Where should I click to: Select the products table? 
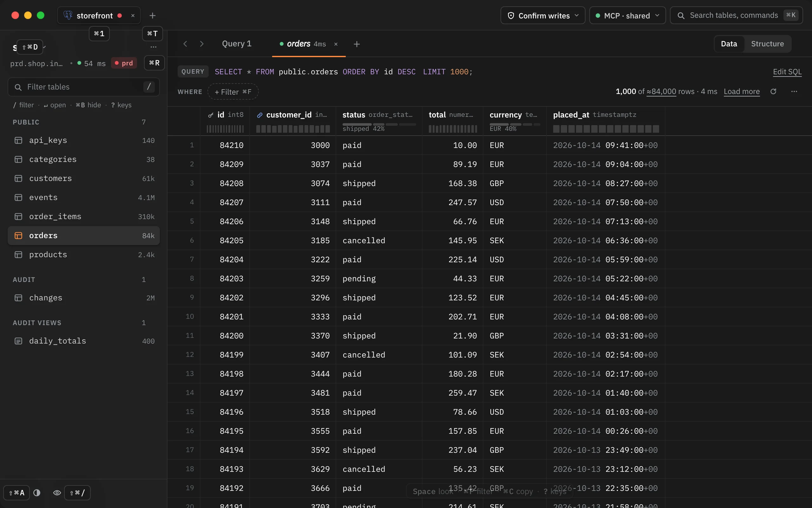pos(83,255)
